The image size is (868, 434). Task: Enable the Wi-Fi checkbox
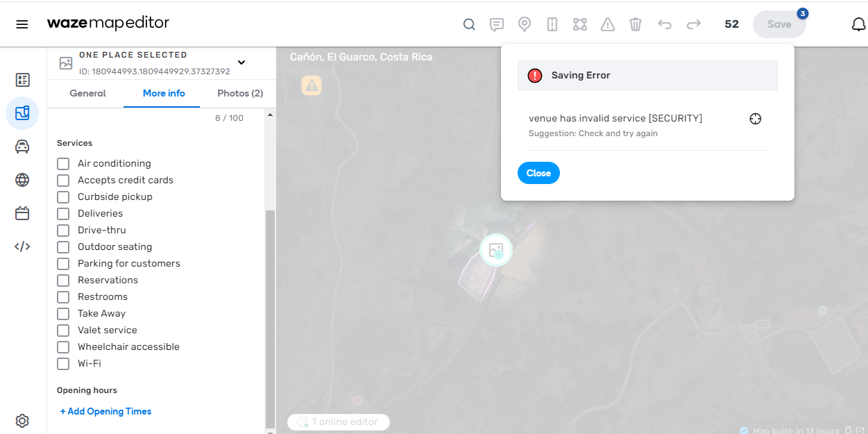(x=63, y=364)
